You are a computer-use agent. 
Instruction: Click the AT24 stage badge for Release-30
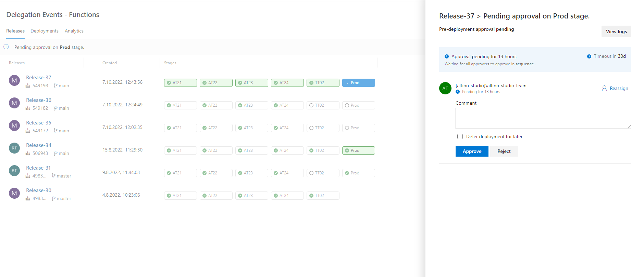click(x=287, y=196)
